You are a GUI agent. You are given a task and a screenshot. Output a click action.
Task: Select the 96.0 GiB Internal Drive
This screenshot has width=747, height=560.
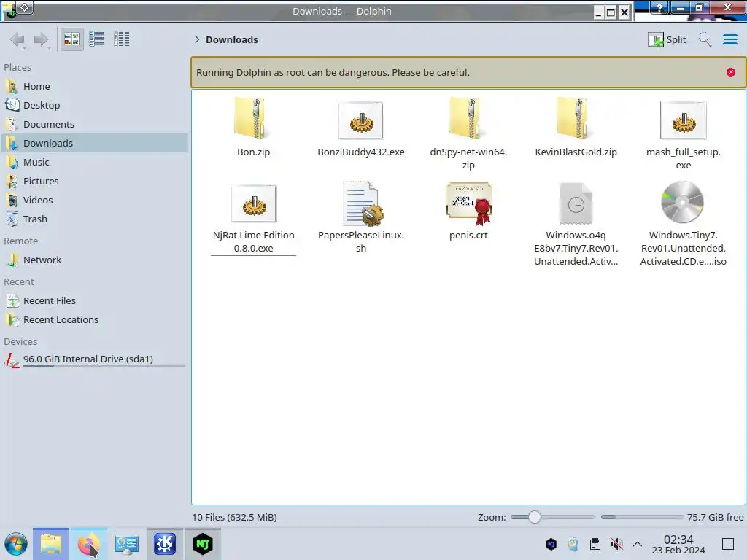click(94, 359)
